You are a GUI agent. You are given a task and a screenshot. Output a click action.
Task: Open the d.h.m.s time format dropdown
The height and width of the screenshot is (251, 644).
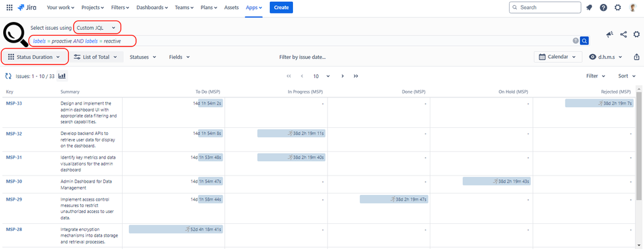pyautogui.click(x=606, y=57)
